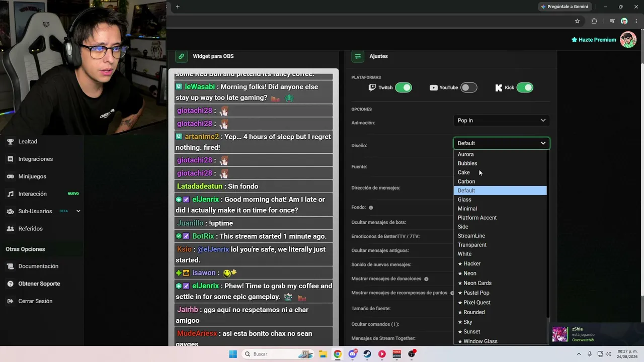Click the Documentación book icon

[x=10, y=266]
